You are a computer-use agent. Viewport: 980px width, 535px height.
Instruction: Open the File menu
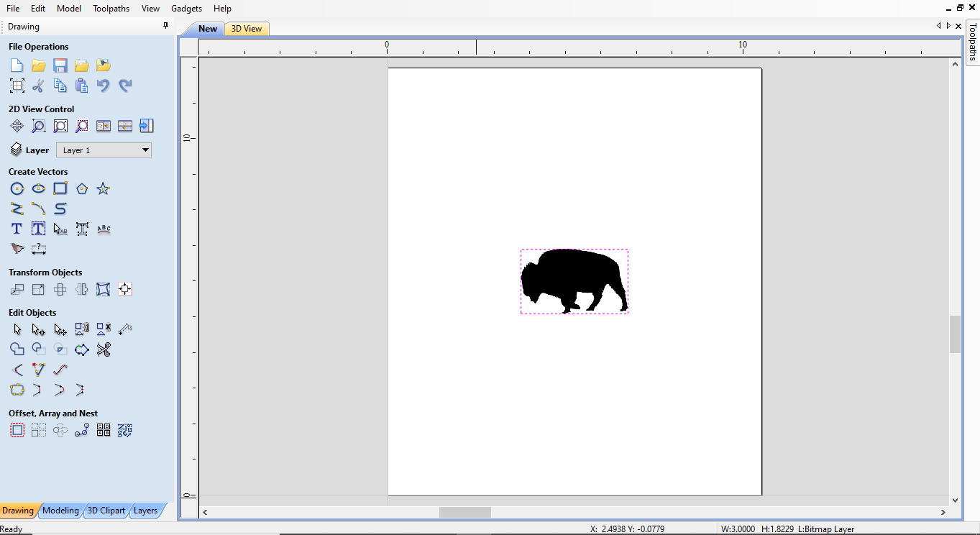pos(13,9)
